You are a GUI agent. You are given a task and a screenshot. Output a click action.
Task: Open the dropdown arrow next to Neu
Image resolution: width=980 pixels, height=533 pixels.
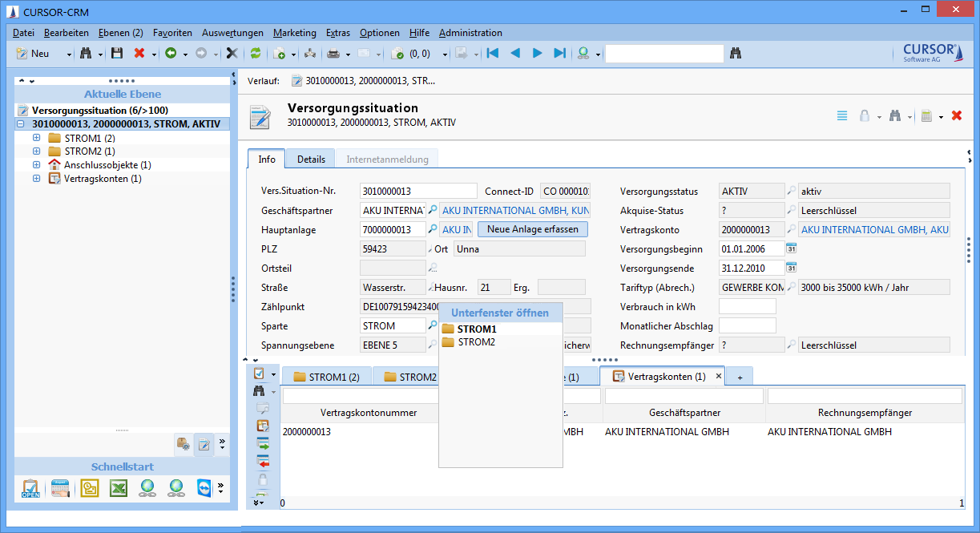(x=69, y=54)
